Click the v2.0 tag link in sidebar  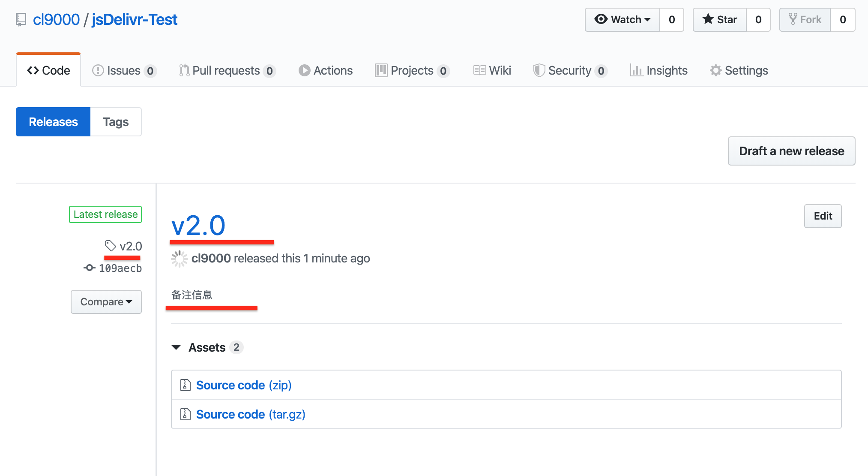[x=131, y=246]
